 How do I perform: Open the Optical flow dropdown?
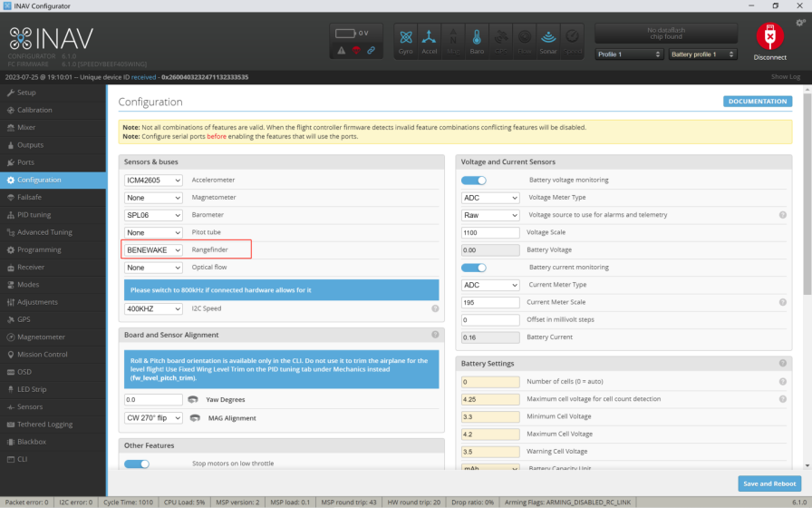click(x=153, y=268)
